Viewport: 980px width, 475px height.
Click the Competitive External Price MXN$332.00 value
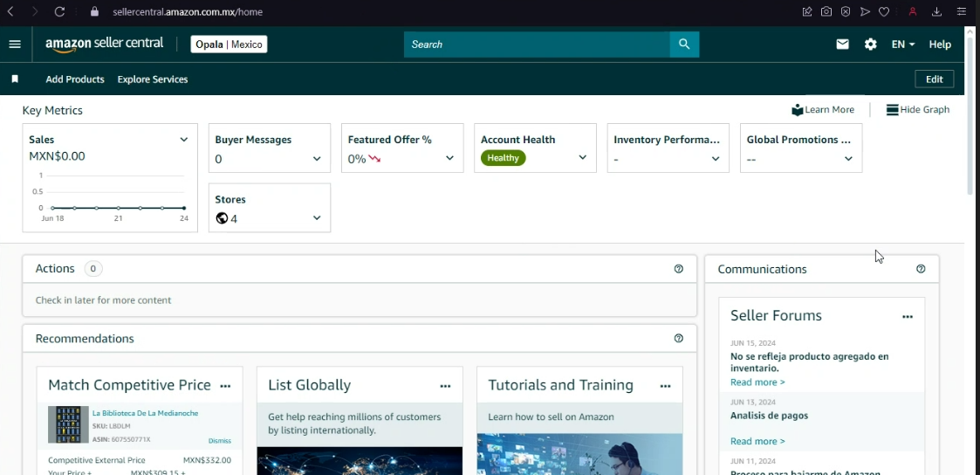(x=207, y=460)
